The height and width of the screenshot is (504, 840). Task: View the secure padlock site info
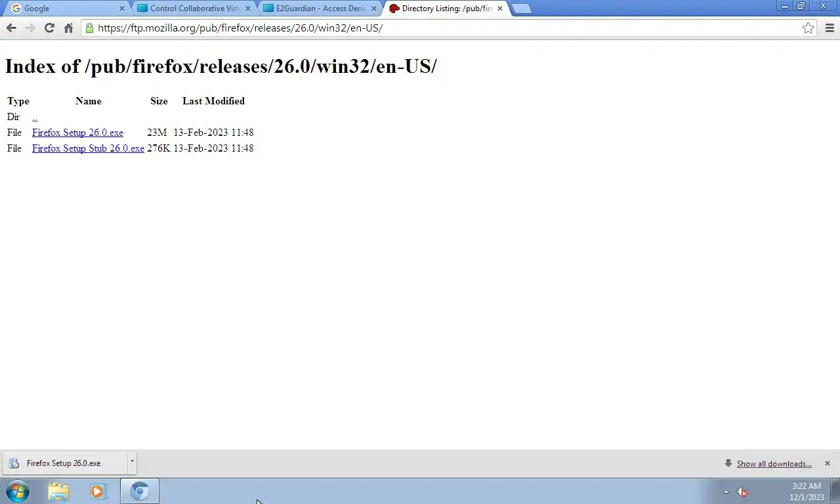coord(89,28)
